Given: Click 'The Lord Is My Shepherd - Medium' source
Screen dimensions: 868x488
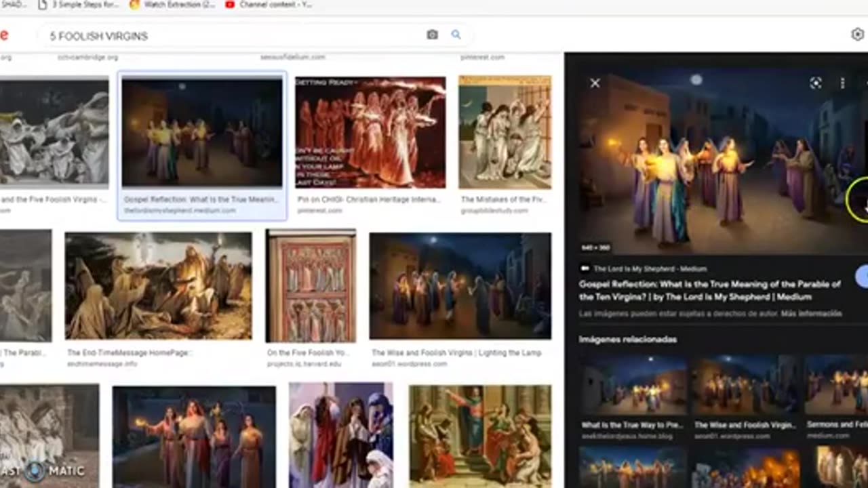Looking at the screenshot, I should click(x=650, y=268).
